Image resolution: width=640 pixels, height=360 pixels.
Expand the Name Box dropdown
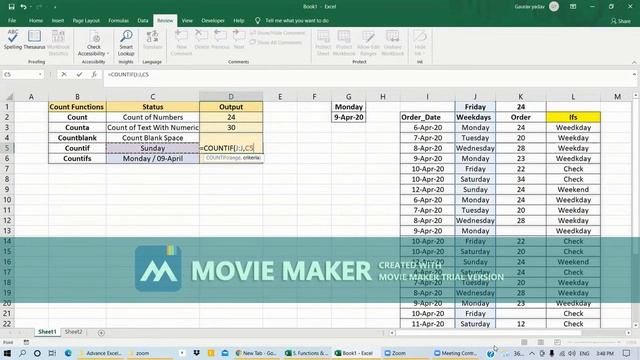click(40, 74)
